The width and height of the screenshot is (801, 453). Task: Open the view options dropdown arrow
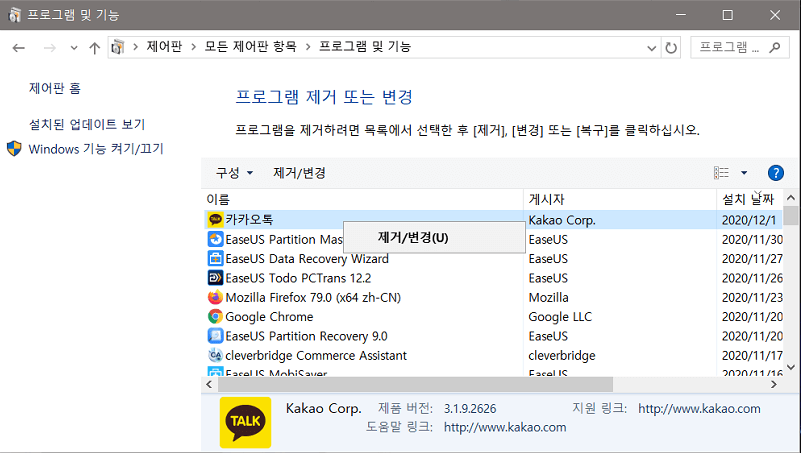[x=744, y=173]
